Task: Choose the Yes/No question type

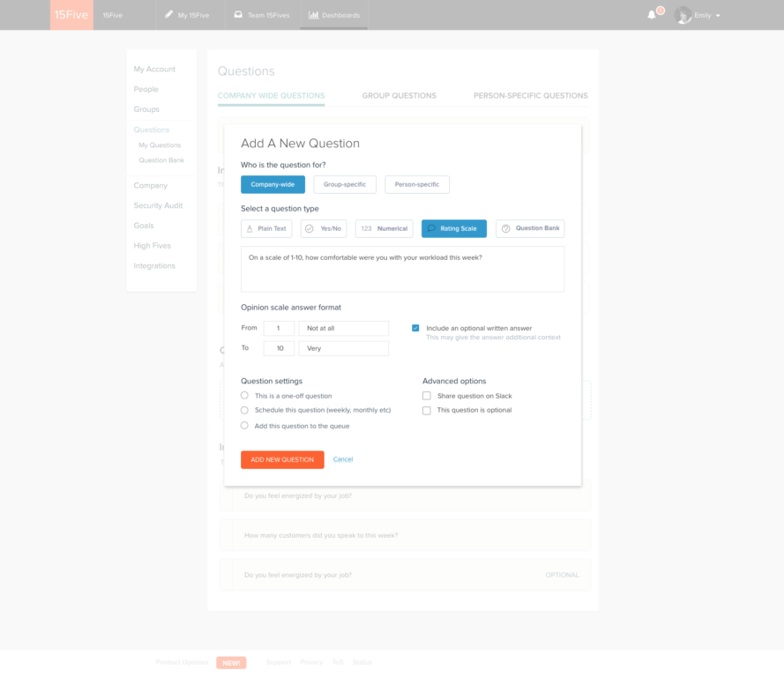Action: pyautogui.click(x=324, y=228)
